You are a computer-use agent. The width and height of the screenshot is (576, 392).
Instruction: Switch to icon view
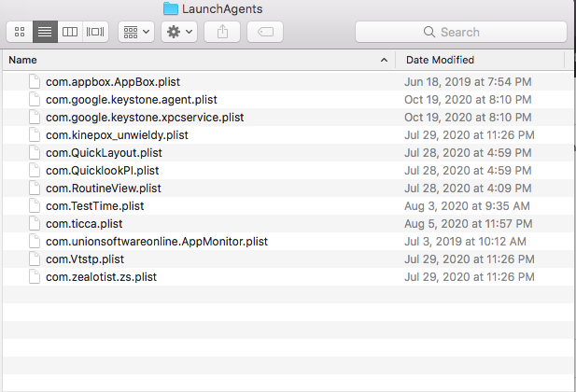(x=20, y=32)
